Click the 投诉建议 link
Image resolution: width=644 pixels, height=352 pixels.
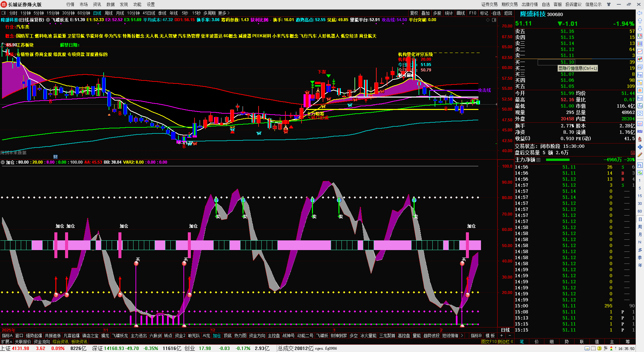[x=573, y=4]
